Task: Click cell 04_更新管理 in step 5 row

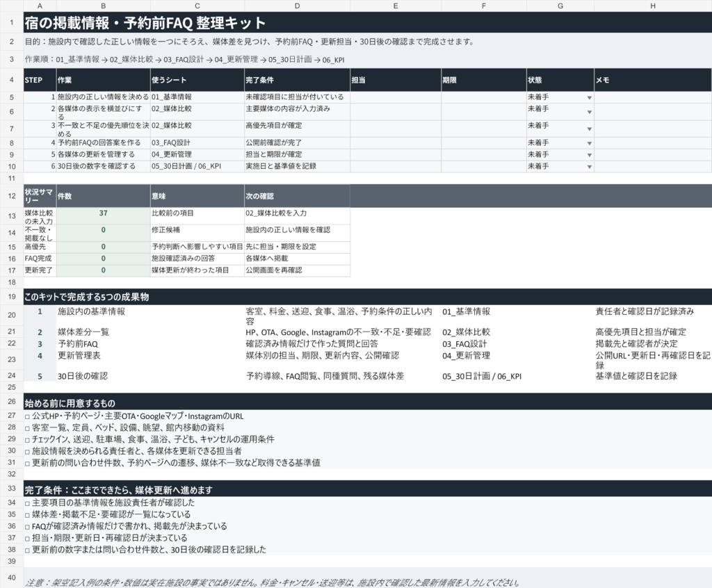Action: pyautogui.click(x=197, y=155)
